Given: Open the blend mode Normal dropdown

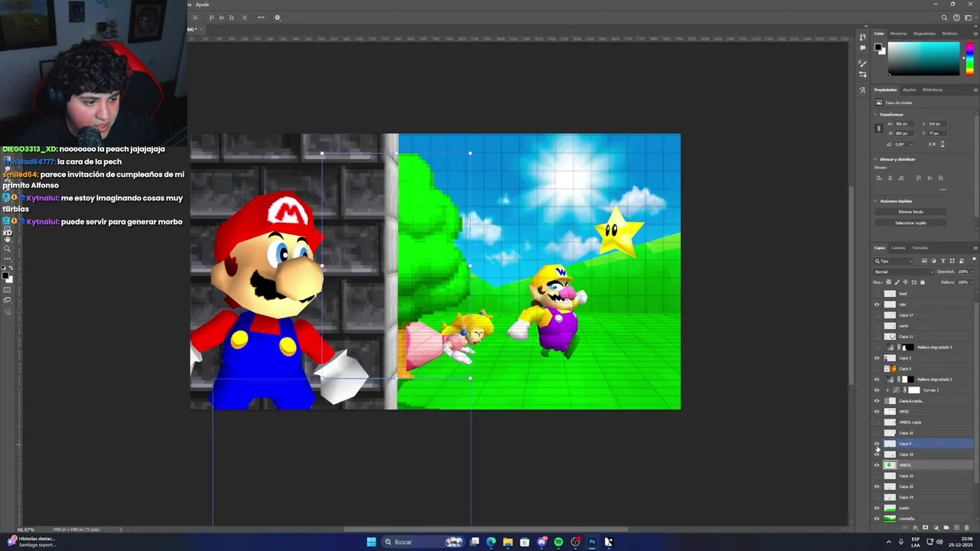Looking at the screenshot, I should pos(904,272).
